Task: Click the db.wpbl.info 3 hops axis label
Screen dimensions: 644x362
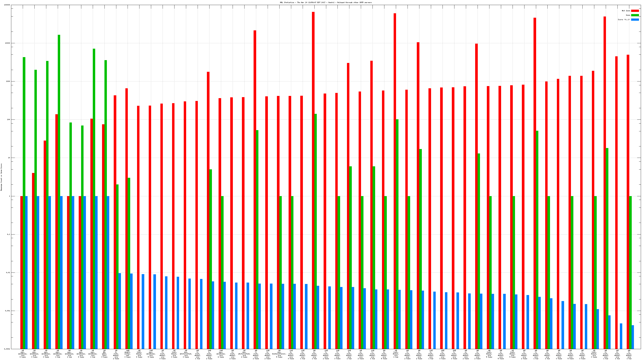Action: pyautogui.click(x=104, y=354)
